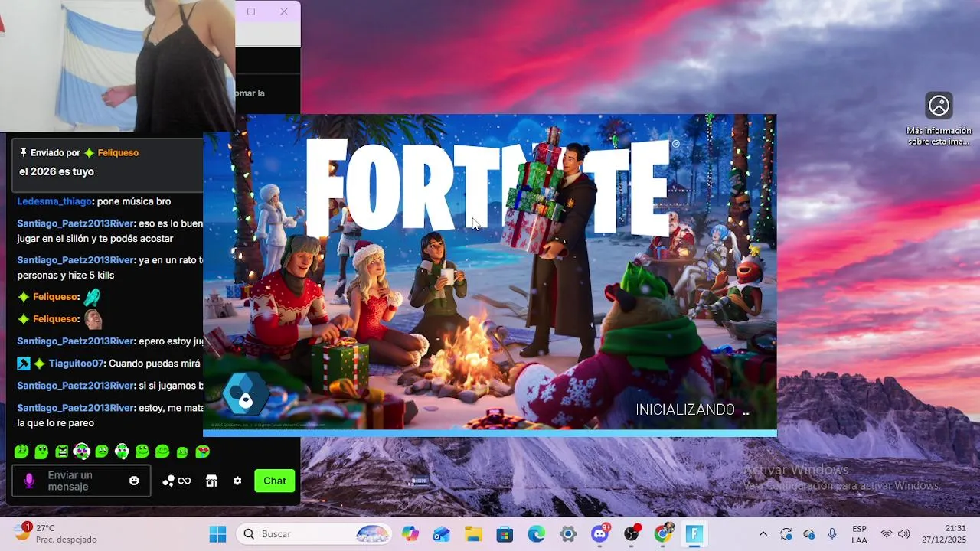Open OBS Studio from the taskbar

click(632, 533)
